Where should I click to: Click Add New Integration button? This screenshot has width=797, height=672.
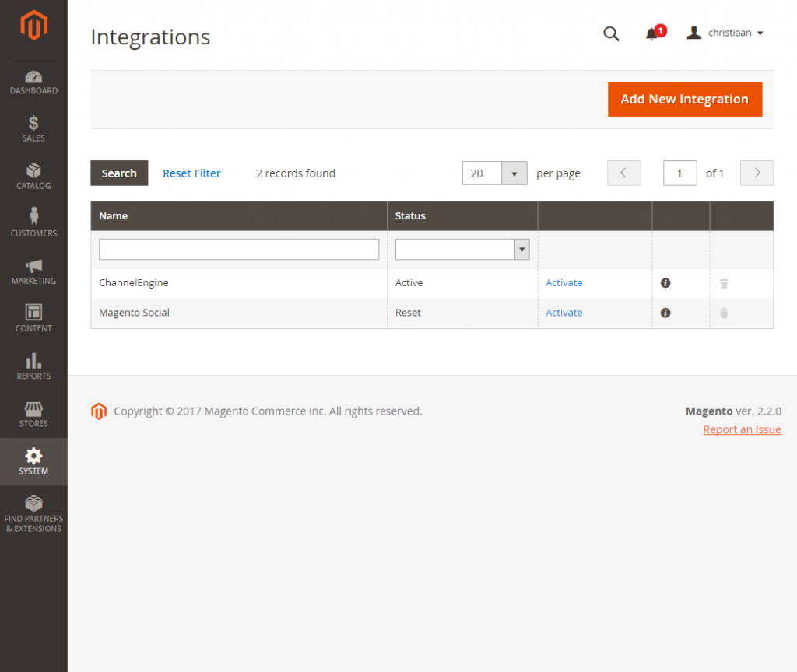684,100
